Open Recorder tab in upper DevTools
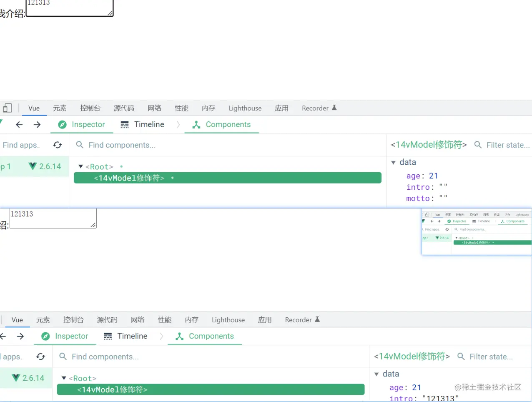This screenshot has width=532, height=402. (319, 108)
